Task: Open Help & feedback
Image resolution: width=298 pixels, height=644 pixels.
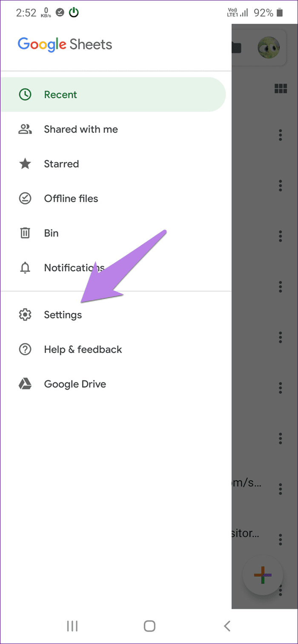Action: (116, 349)
